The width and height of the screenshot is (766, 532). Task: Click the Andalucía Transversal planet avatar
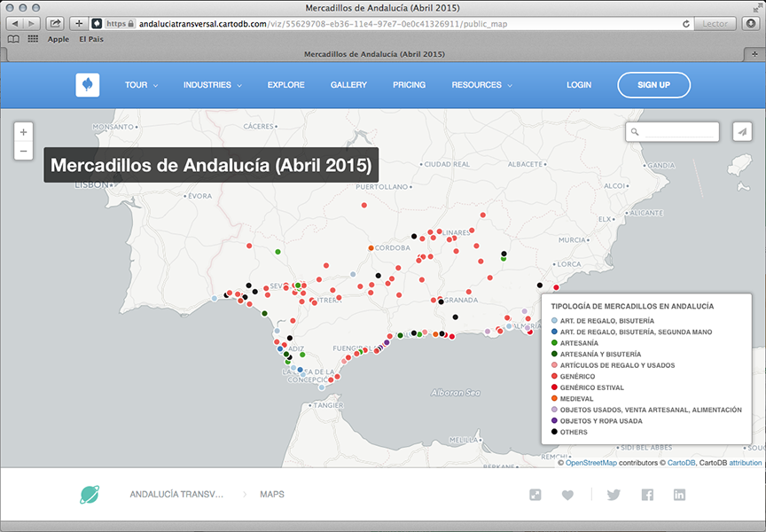pyautogui.click(x=90, y=494)
